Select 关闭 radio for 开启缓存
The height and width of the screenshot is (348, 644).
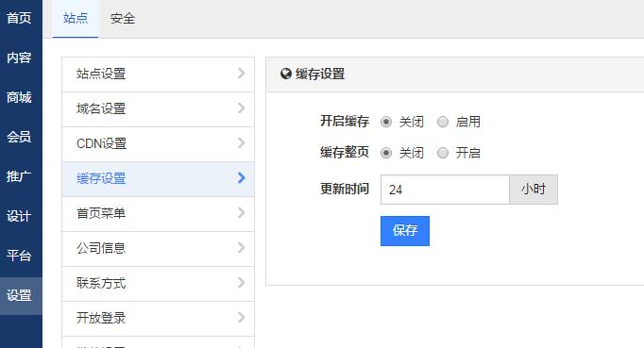point(386,122)
